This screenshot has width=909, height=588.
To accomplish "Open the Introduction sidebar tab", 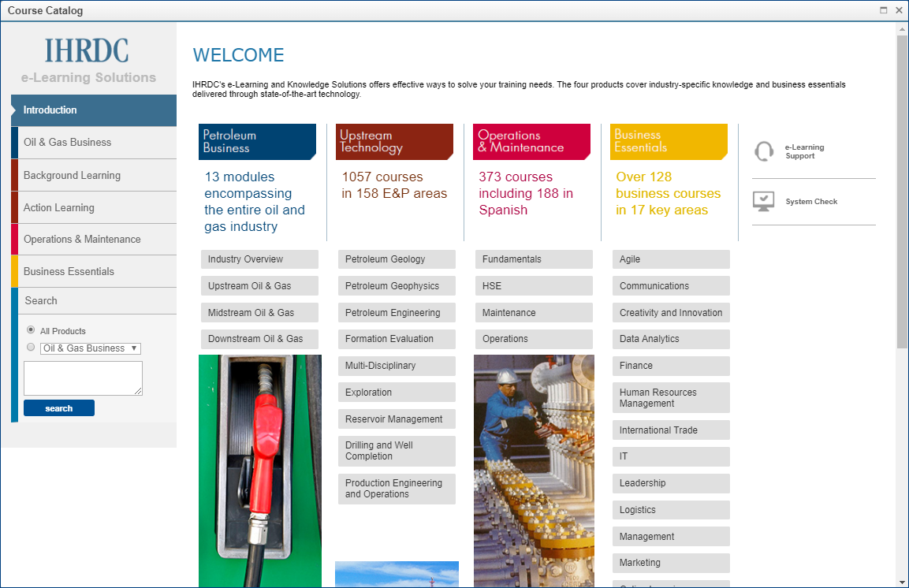I will [94, 110].
